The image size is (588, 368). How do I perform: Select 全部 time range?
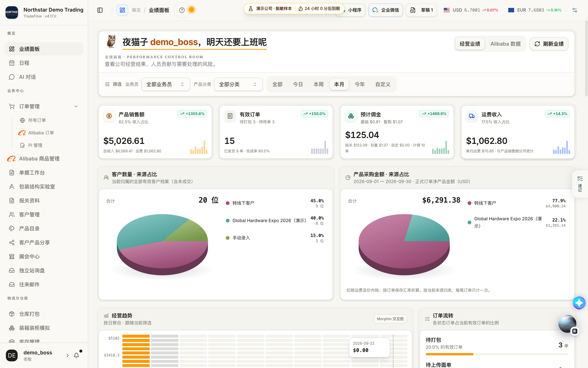coord(277,84)
